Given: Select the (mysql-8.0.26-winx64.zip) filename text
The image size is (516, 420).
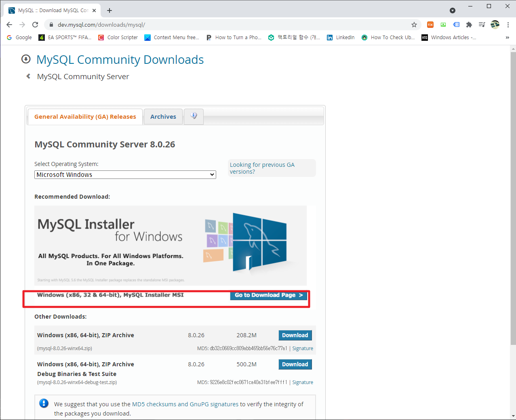Looking at the screenshot, I should point(65,349).
